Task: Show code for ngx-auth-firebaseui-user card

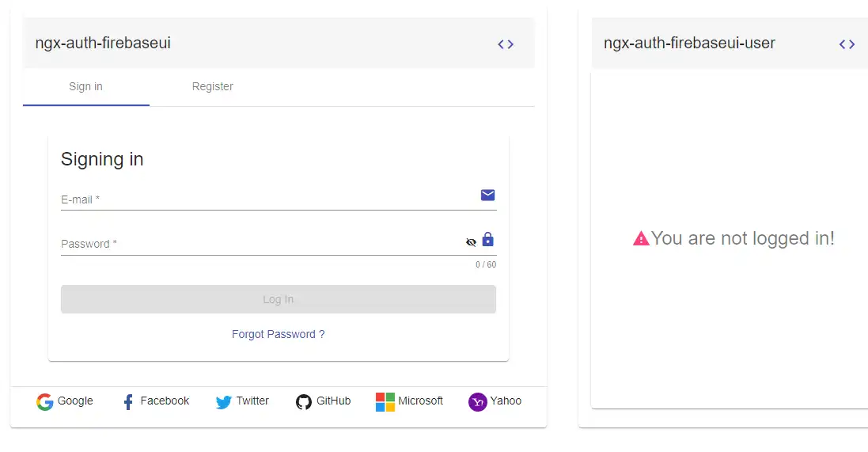Action: (x=847, y=44)
